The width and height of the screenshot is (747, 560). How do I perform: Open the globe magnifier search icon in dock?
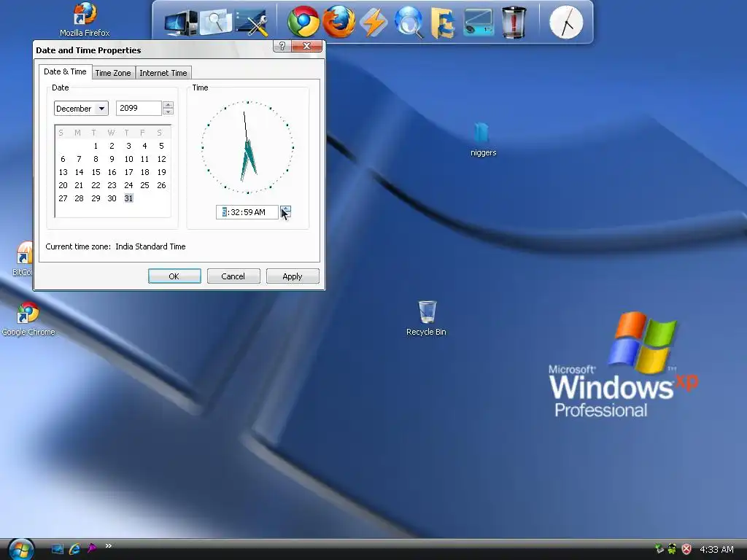[x=409, y=22]
